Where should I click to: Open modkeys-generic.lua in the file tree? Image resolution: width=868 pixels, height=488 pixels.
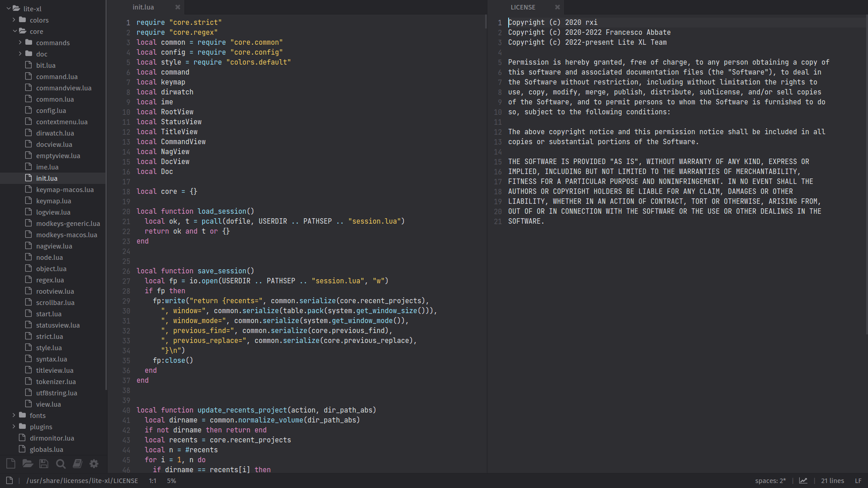click(53, 223)
